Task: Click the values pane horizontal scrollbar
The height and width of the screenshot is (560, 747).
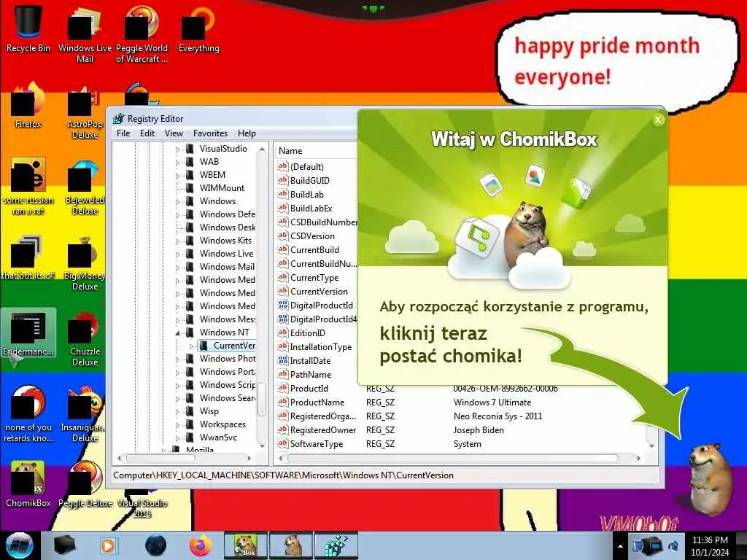Action: (x=452, y=458)
